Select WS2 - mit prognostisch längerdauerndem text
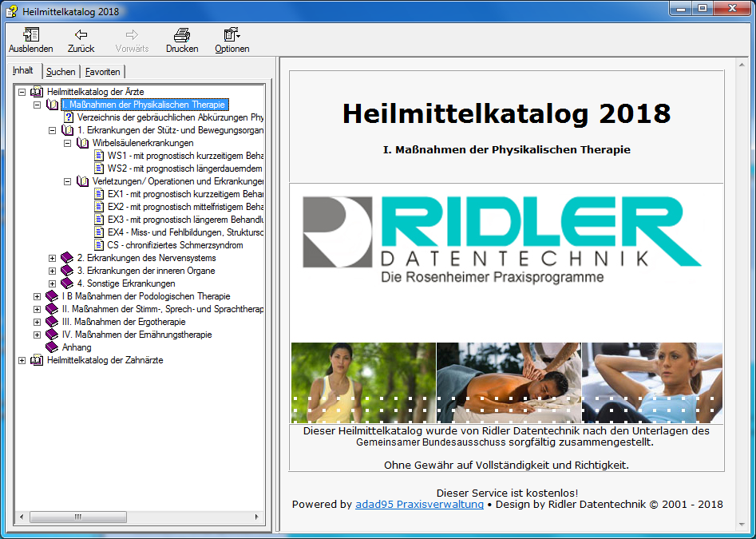756x539 pixels. coord(186,168)
